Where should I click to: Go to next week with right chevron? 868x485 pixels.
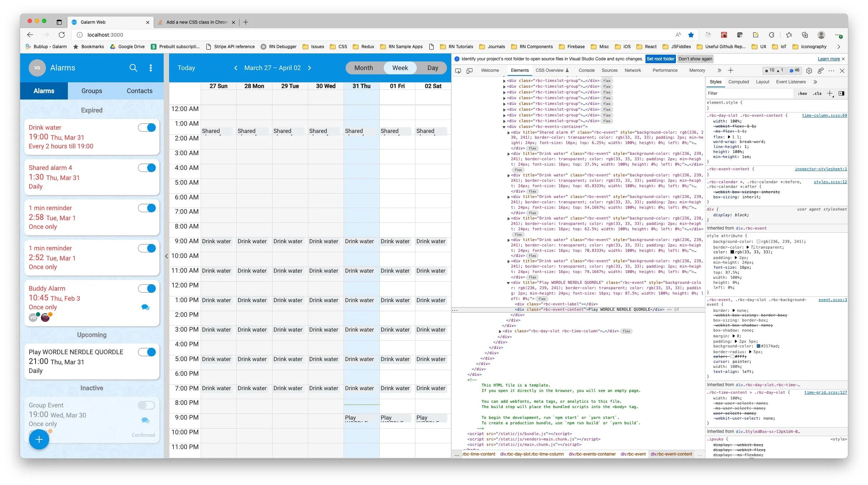pyautogui.click(x=309, y=68)
